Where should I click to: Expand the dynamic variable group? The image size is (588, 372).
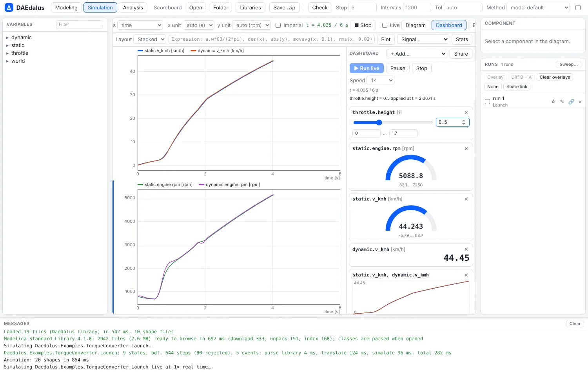coord(7,38)
